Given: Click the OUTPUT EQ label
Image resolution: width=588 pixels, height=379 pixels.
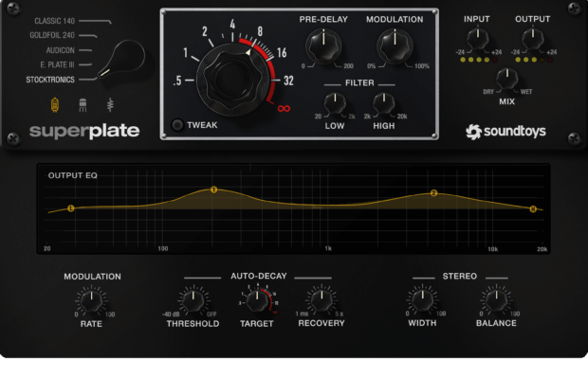Looking at the screenshot, I should pos(73,175).
